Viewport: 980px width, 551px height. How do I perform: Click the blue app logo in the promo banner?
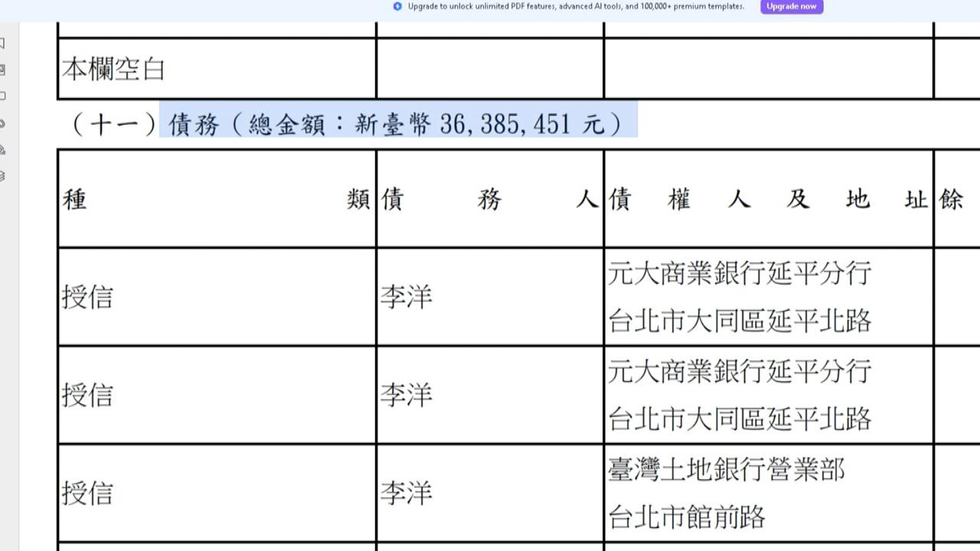[x=397, y=7]
